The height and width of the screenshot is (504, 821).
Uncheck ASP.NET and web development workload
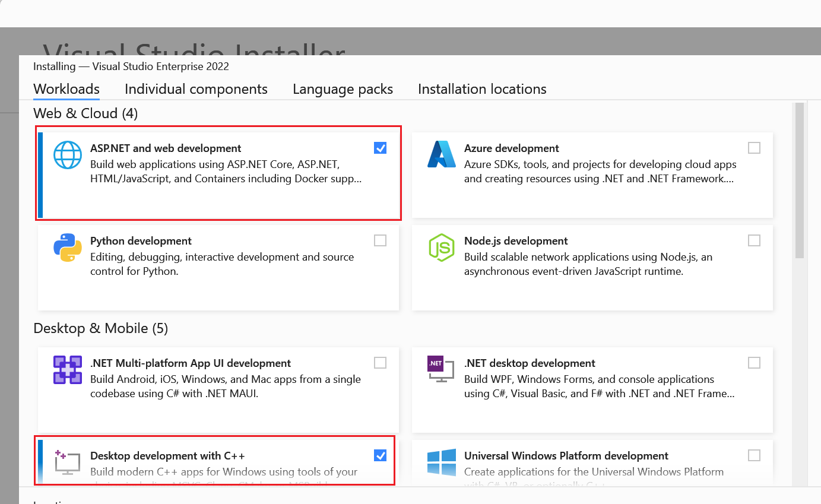click(x=380, y=148)
